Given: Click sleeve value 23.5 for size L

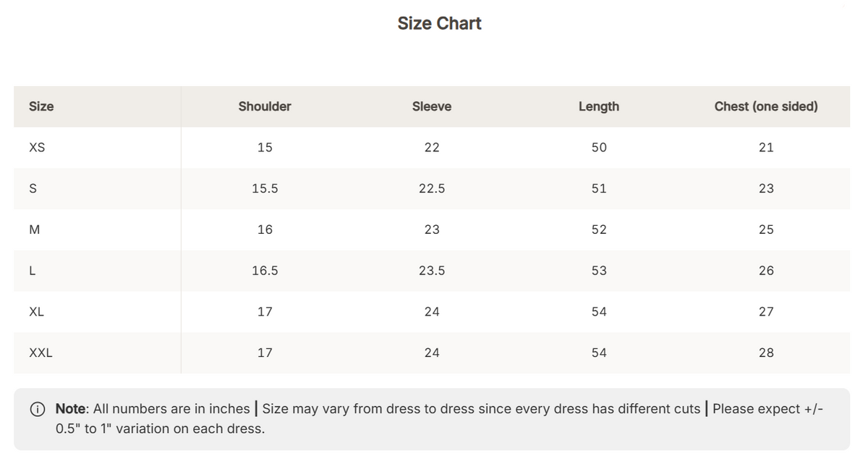Looking at the screenshot, I should pyautogui.click(x=432, y=271).
